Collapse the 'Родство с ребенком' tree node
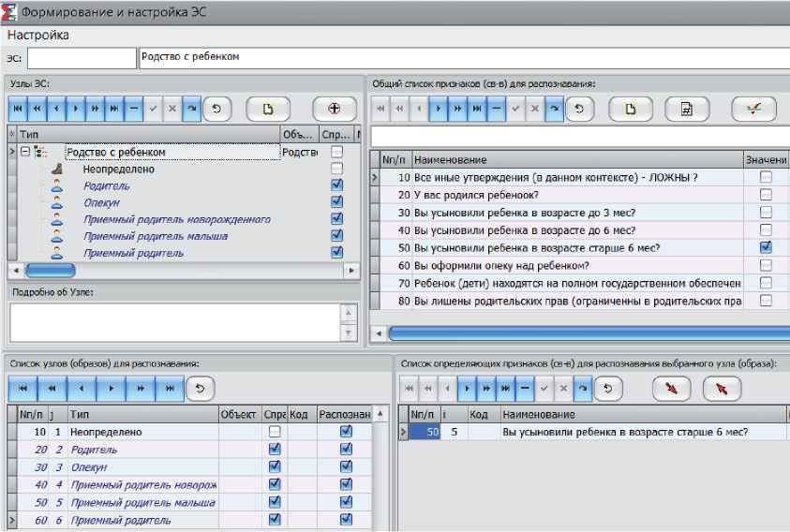The height and width of the screenshot is (532, 790). (26, 152)
